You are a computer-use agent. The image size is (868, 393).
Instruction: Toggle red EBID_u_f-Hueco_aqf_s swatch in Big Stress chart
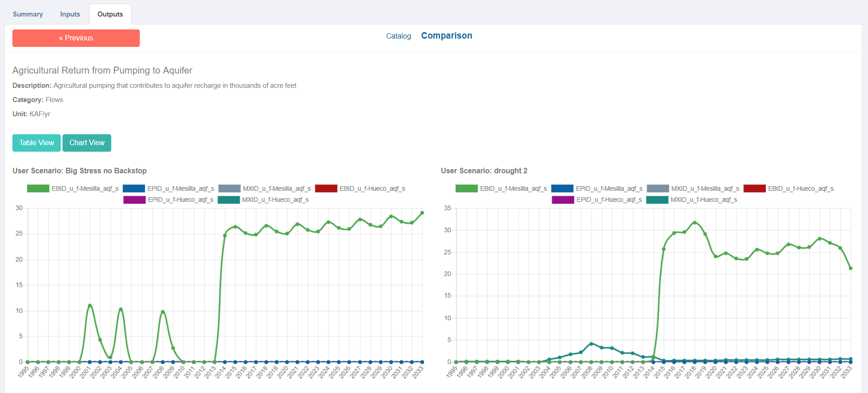(326, 188)
